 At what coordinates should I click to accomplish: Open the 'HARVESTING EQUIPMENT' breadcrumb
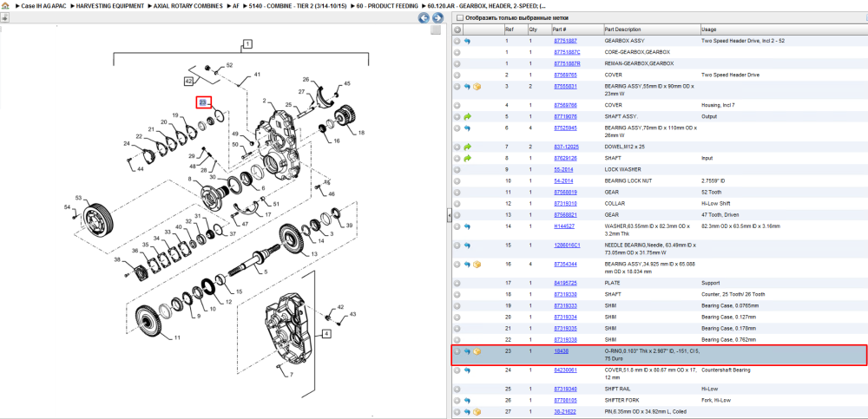109,5
